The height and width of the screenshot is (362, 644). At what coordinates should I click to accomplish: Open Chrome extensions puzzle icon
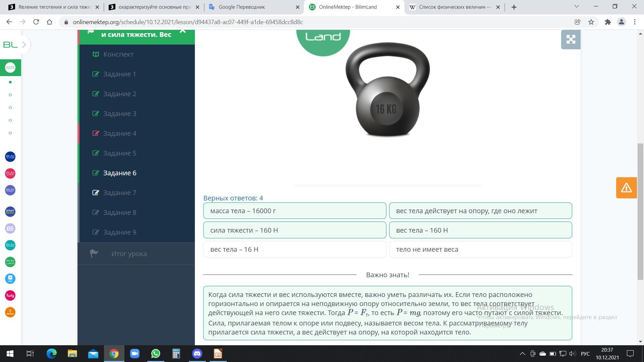[x=608, y=22]
